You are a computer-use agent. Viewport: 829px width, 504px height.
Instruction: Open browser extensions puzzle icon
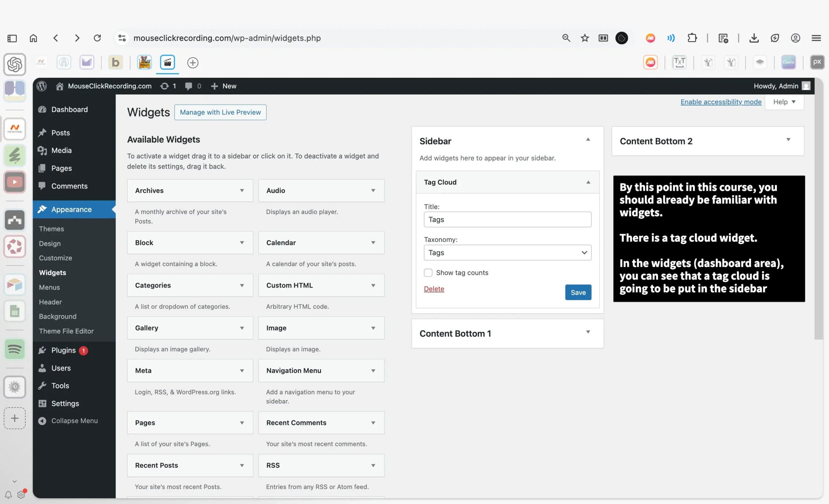692,38
